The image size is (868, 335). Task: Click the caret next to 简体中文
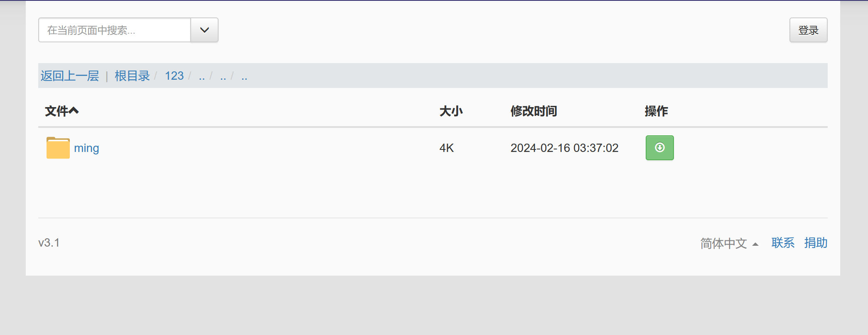tap(755, 244)
